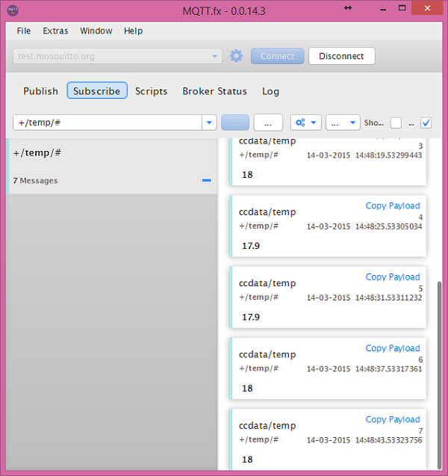Click ccdata/temp topic in message 5
Viewport: 448px width, 476px height.
[x=267, y=283]
